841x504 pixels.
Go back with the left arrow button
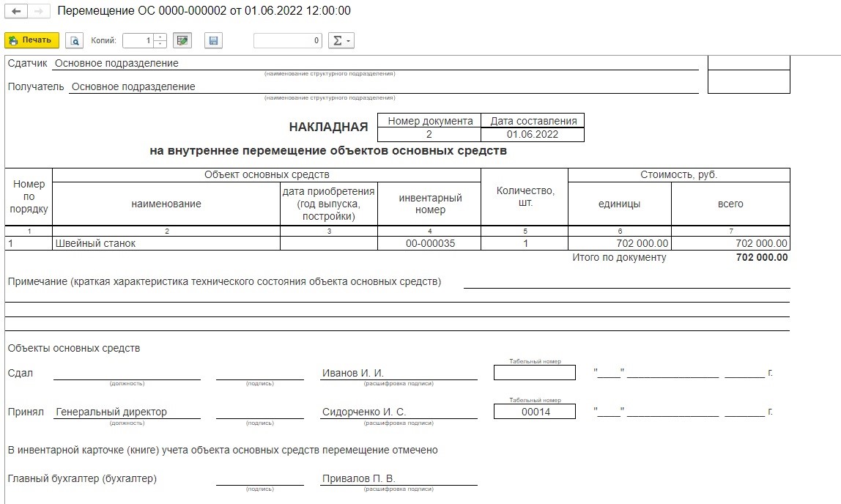click(16, 11)
